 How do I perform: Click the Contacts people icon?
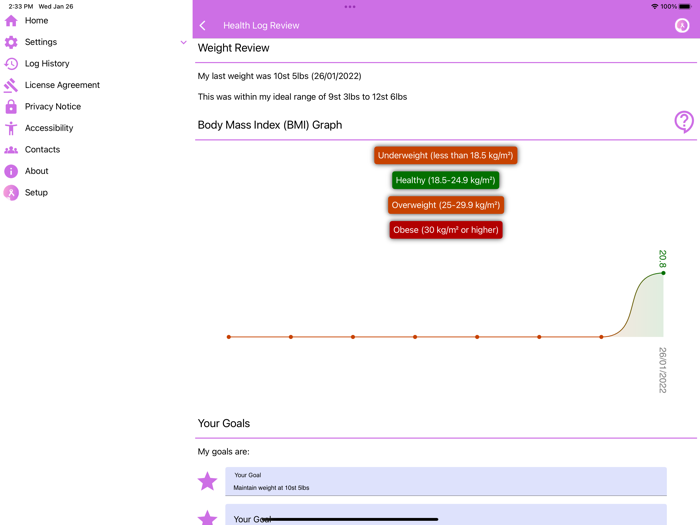click(11, 150)
